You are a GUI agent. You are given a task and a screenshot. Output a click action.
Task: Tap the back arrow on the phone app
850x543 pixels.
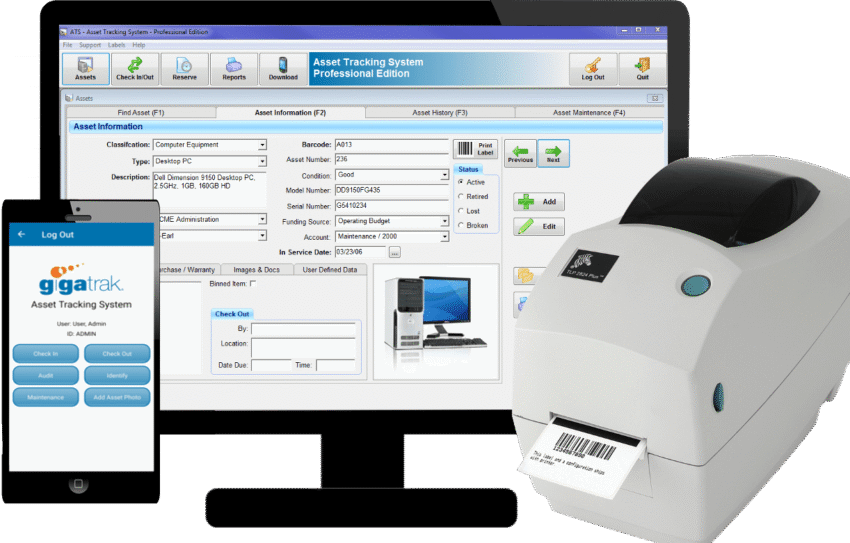22,234
